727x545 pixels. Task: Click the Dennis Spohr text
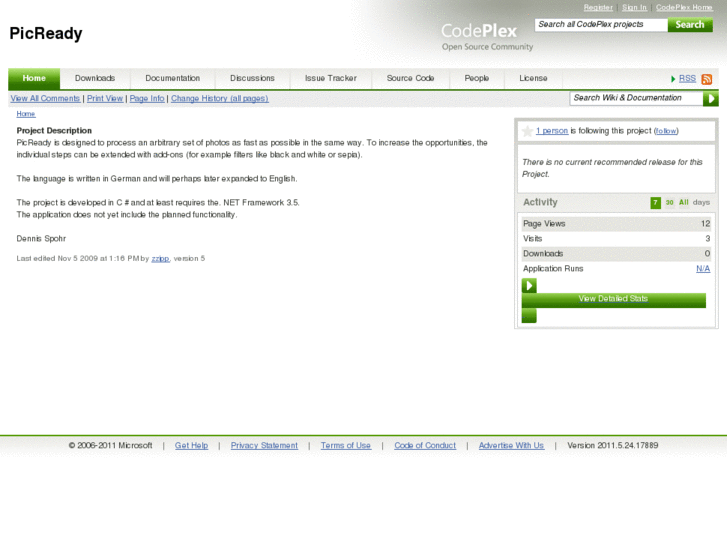pyautogui.click(x=41, y=239)
